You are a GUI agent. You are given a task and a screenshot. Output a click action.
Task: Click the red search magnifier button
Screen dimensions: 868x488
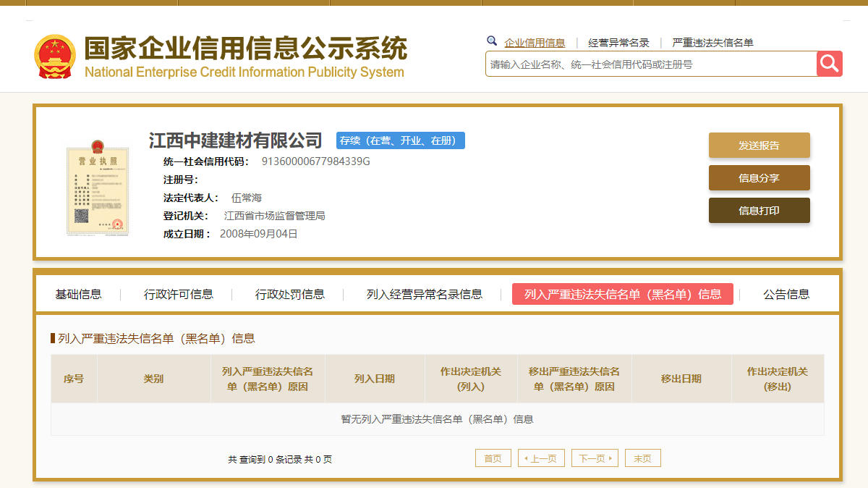830,64
